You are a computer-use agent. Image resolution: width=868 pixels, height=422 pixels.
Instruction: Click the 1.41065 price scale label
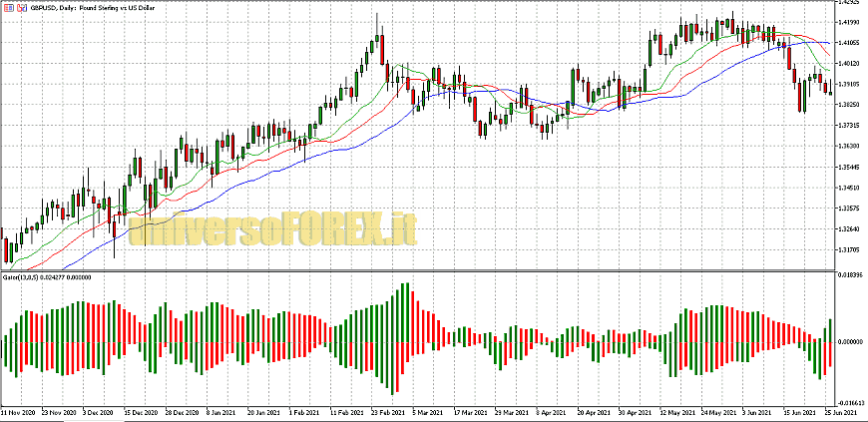(x=849, y=43)
